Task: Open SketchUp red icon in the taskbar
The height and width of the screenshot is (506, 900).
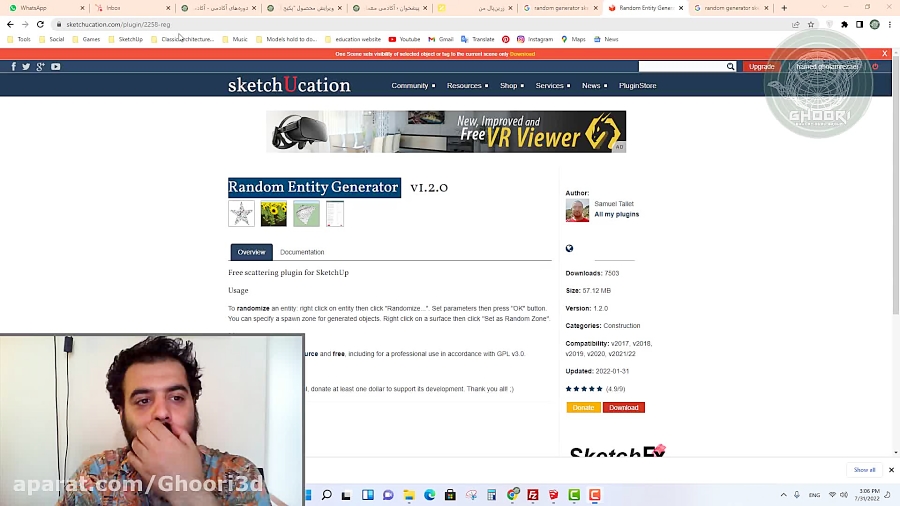Action: (553, 495)
